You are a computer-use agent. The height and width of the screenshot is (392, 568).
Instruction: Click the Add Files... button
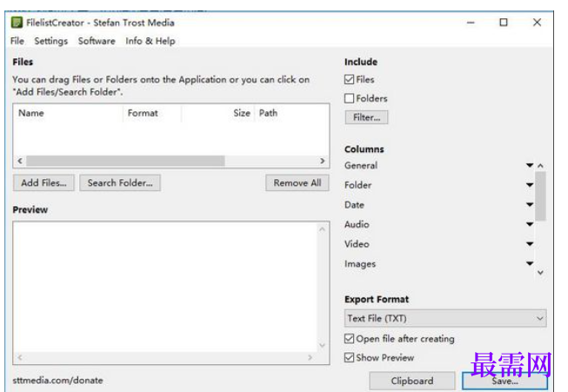[x=43, y=183]
